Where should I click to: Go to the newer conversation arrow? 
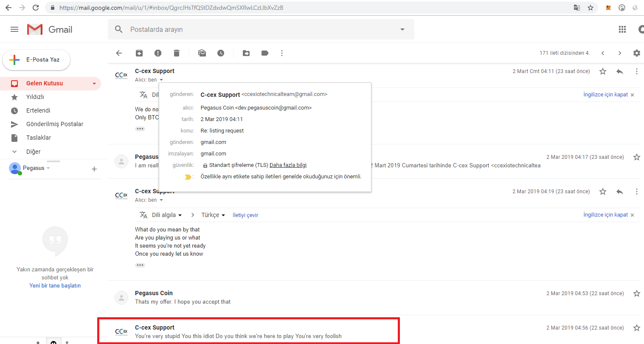tap(603, 53)
